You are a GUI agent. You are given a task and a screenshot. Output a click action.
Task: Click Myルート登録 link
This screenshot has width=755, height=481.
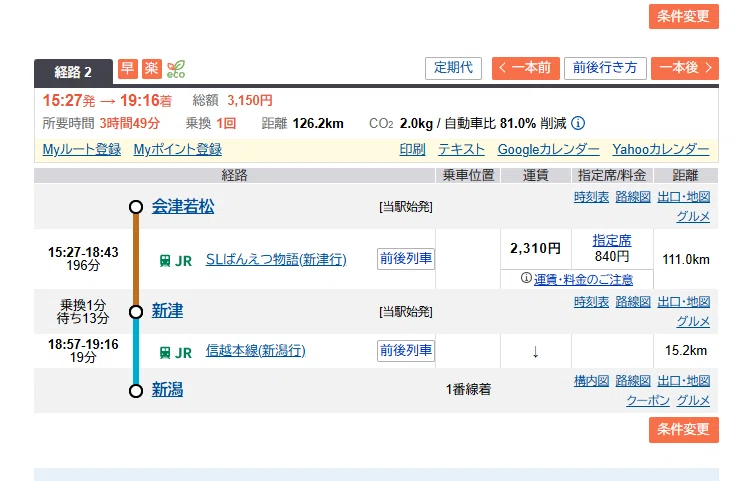click(x=82, y=149)
